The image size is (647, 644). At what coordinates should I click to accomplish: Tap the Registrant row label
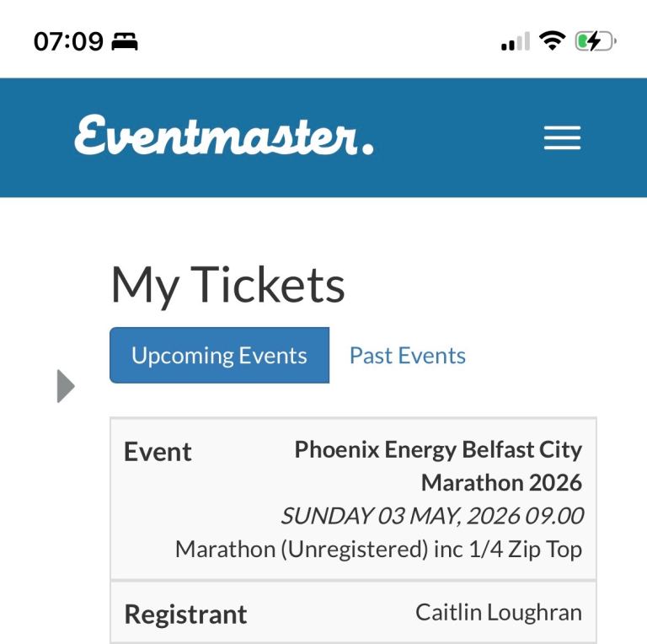[185, 614]
